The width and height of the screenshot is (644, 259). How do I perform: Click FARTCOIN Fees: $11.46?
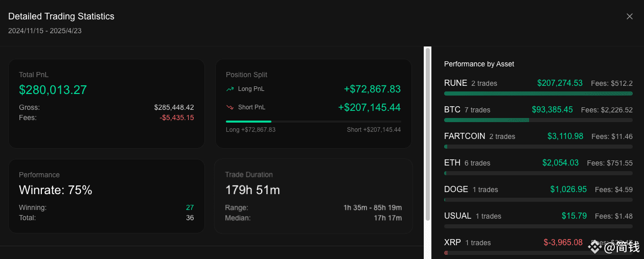click(x=612, y=136)
